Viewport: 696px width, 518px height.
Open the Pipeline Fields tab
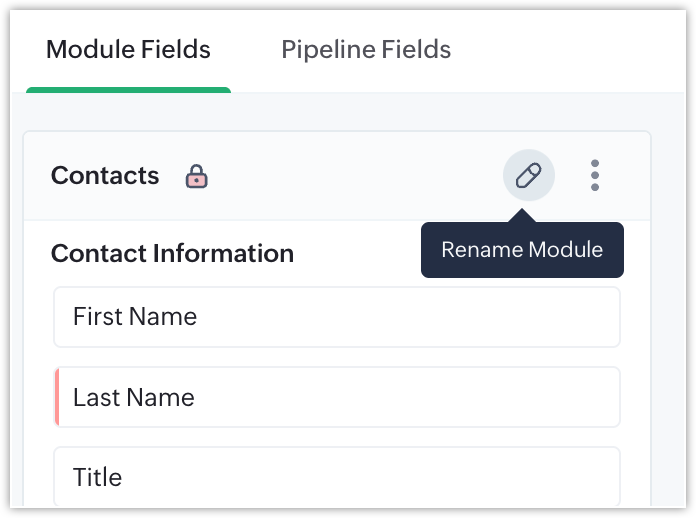tap(366, 49)
